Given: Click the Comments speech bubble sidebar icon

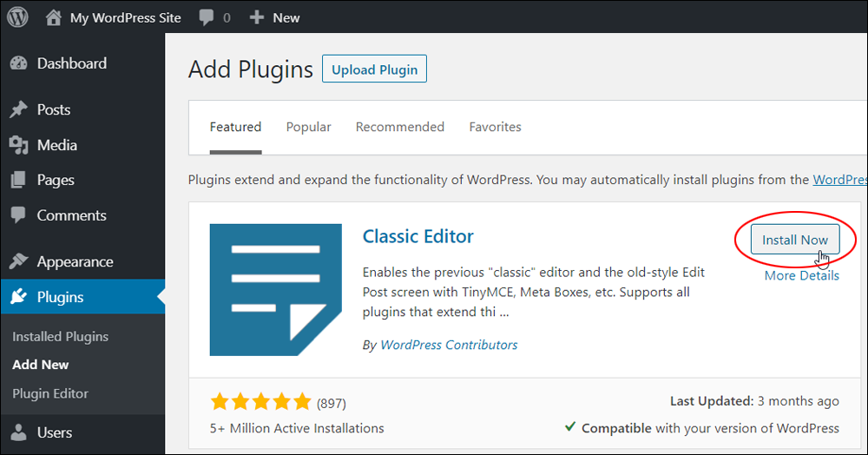Looking at the screenshot, I should 18,215.
